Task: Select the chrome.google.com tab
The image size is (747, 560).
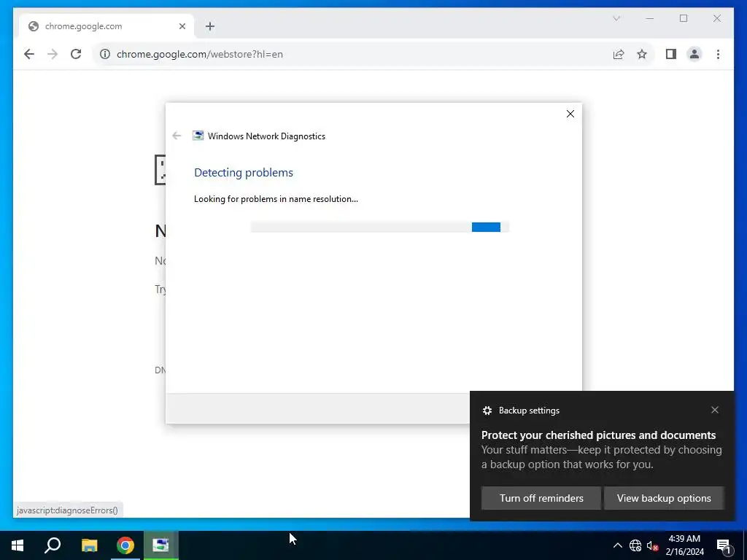Action: click(x=107, y=27)
